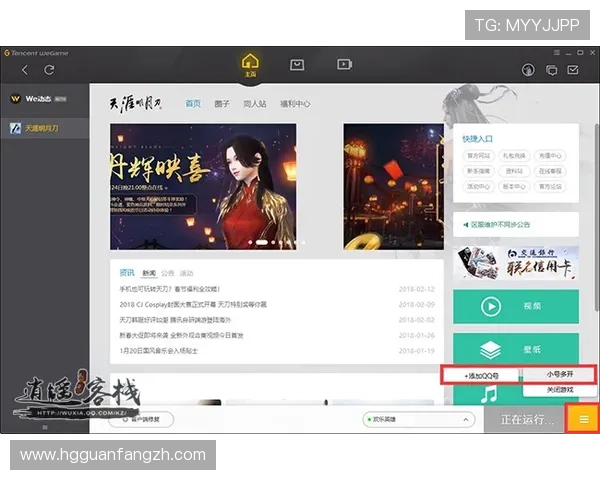Go back with the left arrow icon

[x=25, y=70]
